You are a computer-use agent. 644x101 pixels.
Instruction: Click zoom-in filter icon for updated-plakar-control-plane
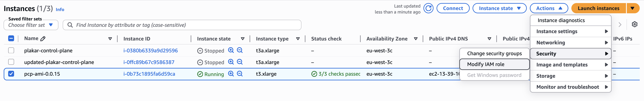pyautogui.click(x=231, y=62)
